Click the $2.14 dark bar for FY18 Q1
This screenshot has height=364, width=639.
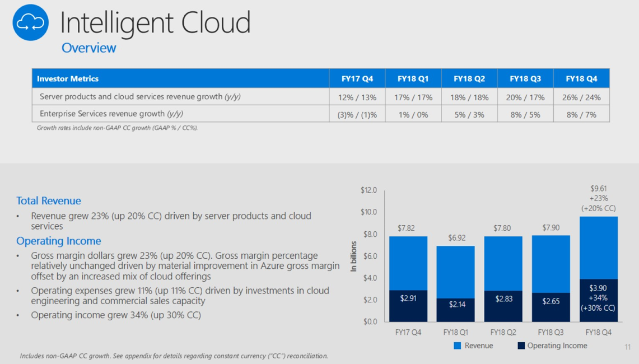tap(456, 310)
